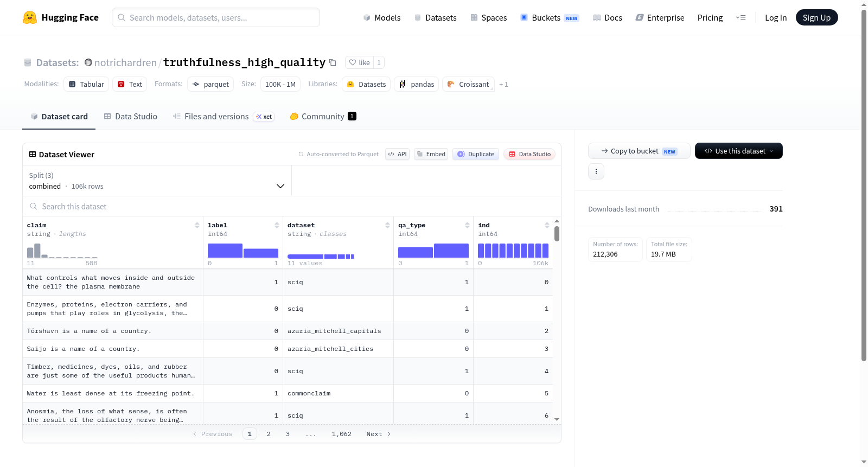Go to the Pricing page

[x=710, y=18]
